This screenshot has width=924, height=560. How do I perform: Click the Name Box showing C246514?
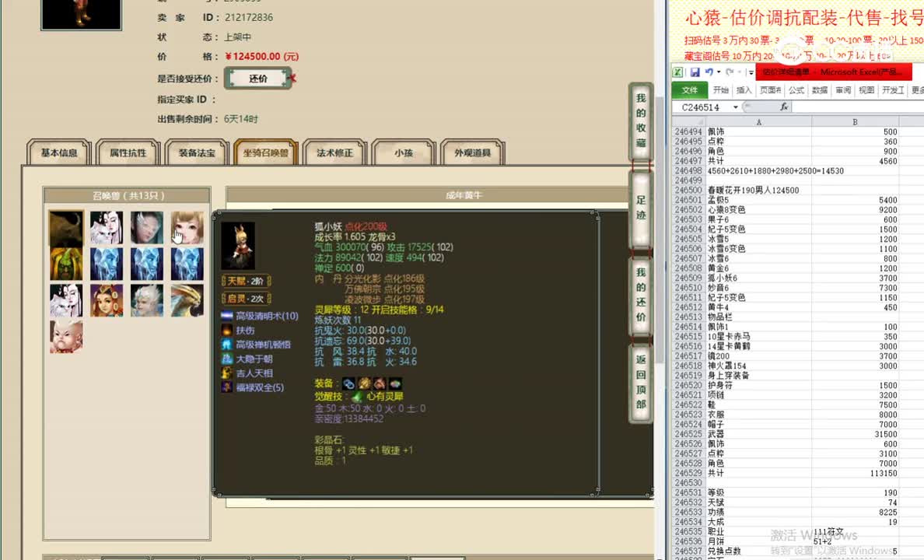pyautogui.click(x=702, y=107)
